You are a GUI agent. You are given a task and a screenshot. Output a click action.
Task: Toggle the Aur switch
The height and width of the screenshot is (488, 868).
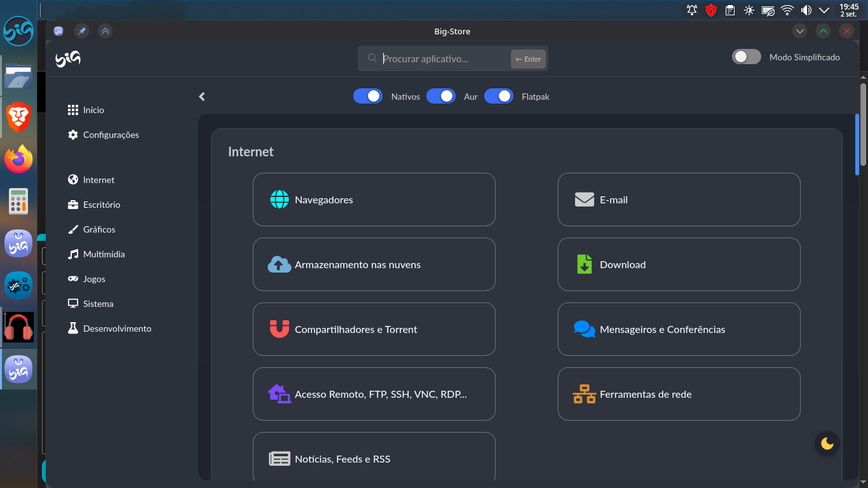point(441,96)
